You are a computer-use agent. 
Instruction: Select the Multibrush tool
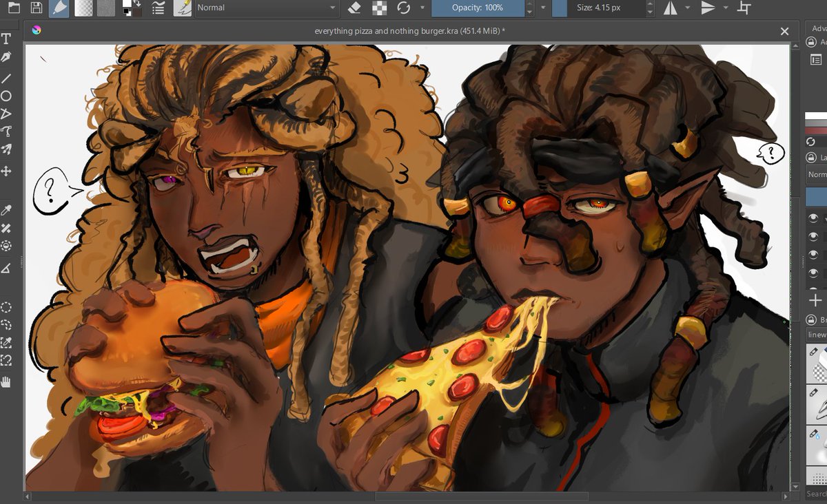coord(7,150)
